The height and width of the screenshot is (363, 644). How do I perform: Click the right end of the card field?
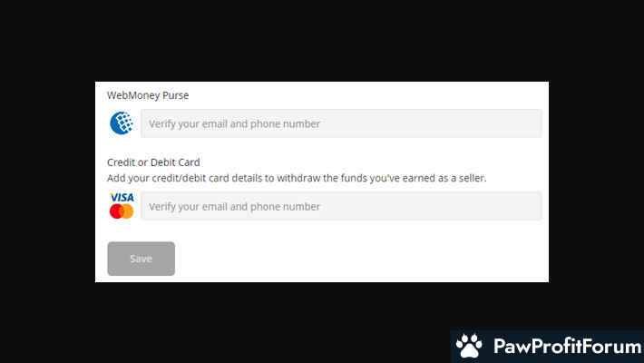tap(532, 206)
